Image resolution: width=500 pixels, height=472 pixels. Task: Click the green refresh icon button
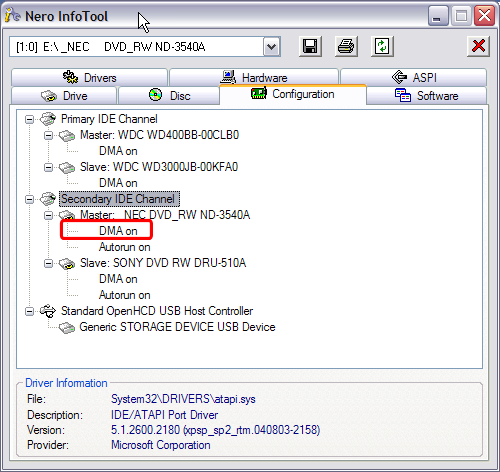(x=382, y=46)
